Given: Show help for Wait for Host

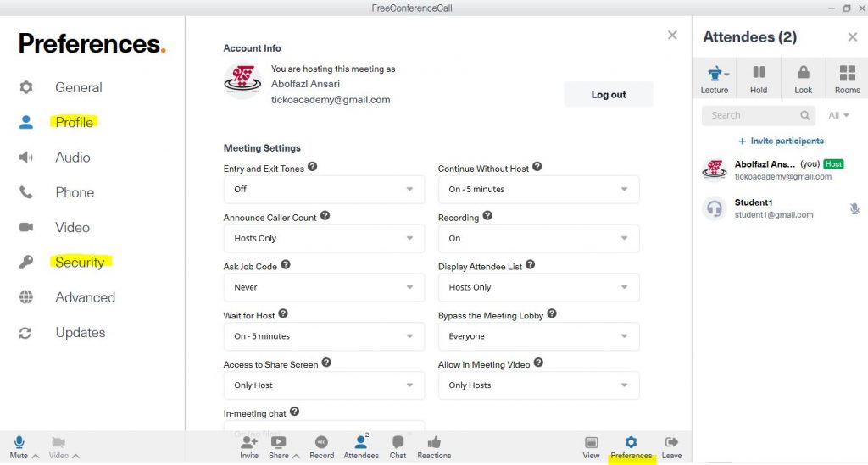Looking at the screenshot, I should 283,313.
